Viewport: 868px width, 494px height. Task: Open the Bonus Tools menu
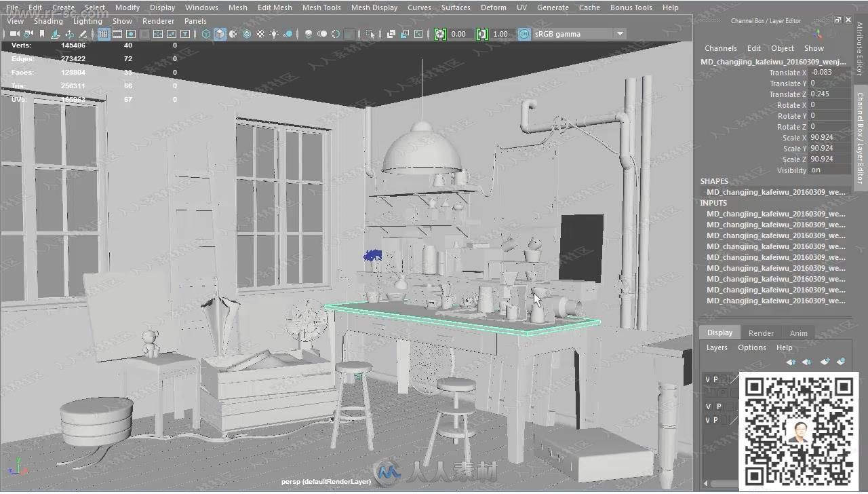click(631, 7)
